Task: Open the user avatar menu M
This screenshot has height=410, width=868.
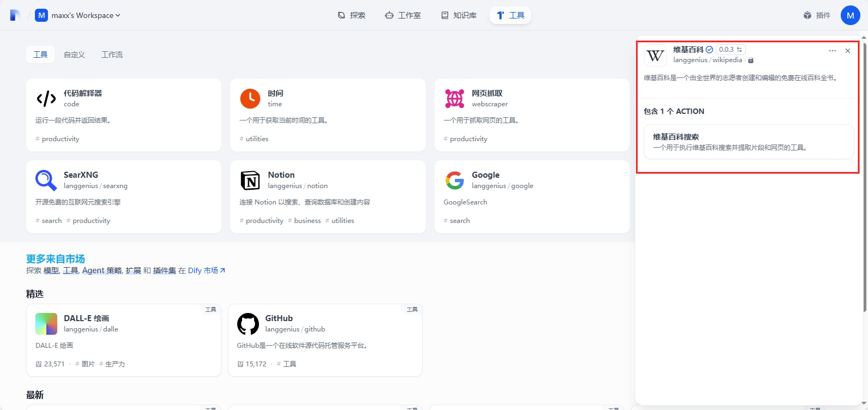Action: coord(850,15)
